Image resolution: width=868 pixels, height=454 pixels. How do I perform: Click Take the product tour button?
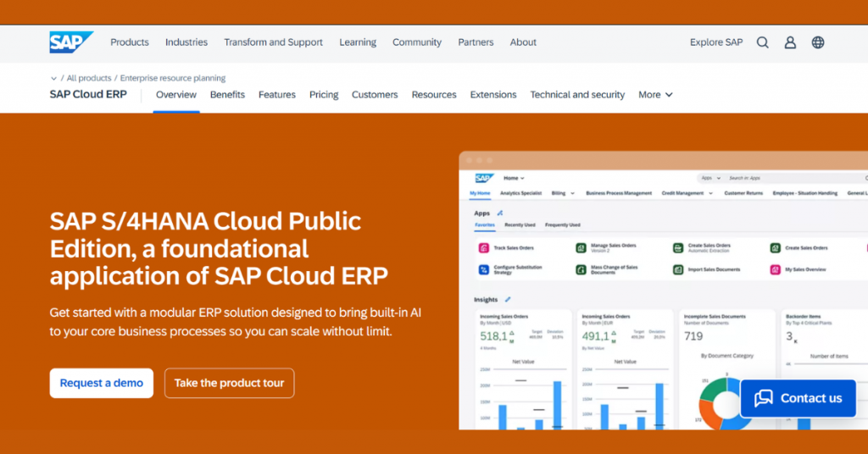tap(229, 383)
